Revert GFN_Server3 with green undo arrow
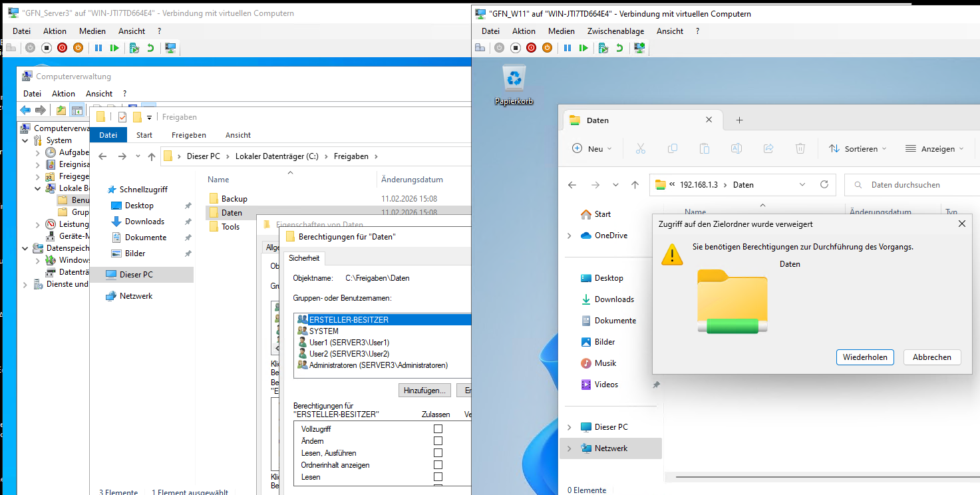The width and height of the screenshot is (980, 495). [150, 48]
